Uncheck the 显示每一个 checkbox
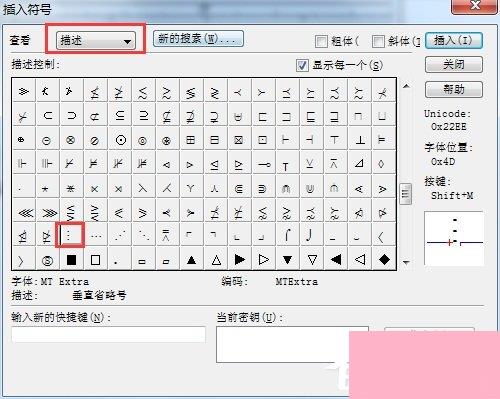The height and width of the screenshot is (399, 500). pyautogui.click(x=302, y=65)
